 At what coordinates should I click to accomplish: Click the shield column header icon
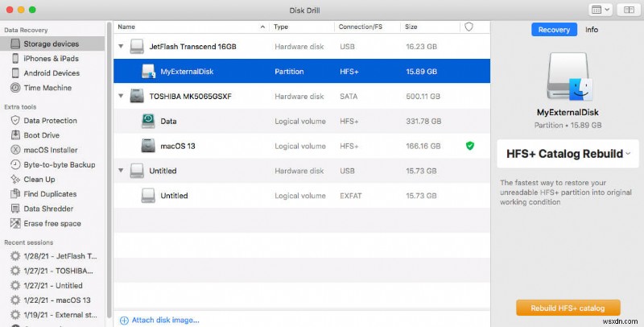pos(469,27)
